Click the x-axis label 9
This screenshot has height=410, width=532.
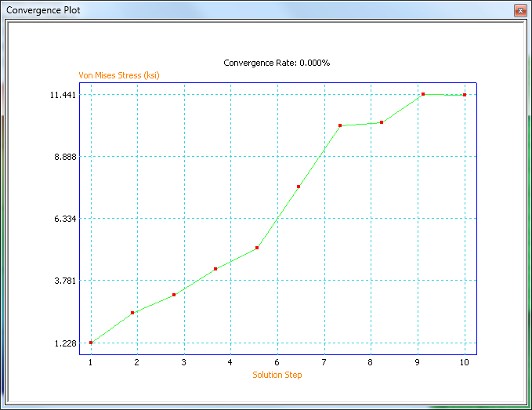coord(417,362)
